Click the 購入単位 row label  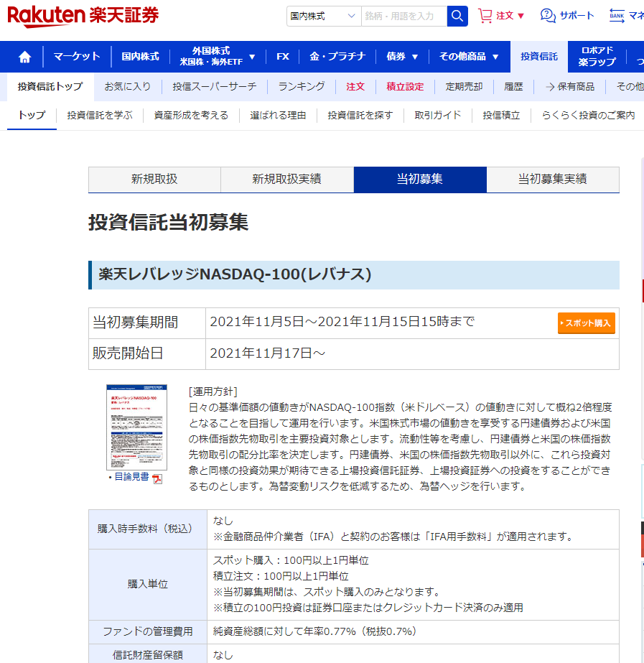(148, 585)
